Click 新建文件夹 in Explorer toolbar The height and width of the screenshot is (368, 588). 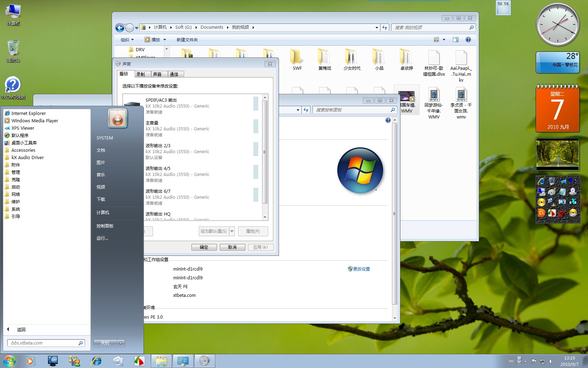pos(187,40)
